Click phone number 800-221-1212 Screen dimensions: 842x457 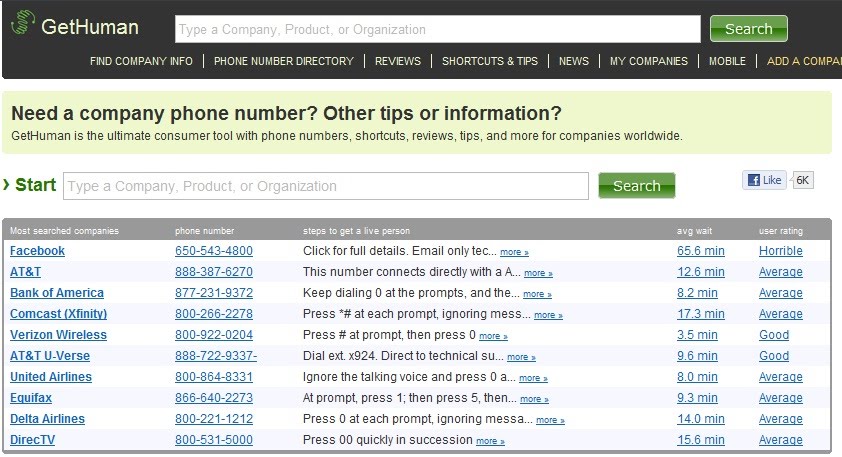coord(214,419)
